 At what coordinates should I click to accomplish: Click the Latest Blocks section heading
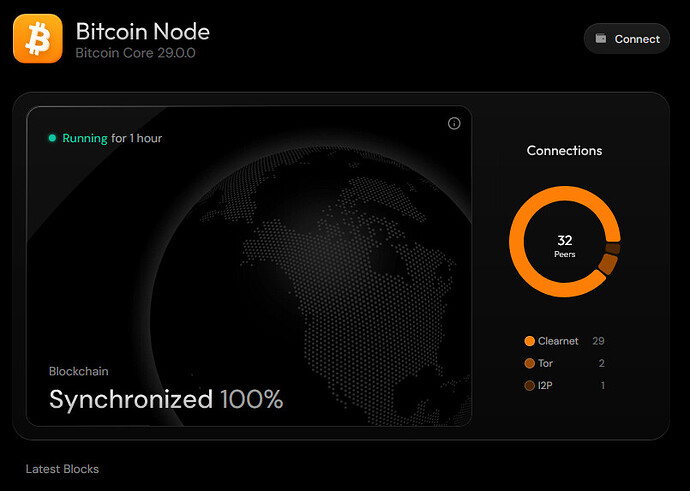62,469
